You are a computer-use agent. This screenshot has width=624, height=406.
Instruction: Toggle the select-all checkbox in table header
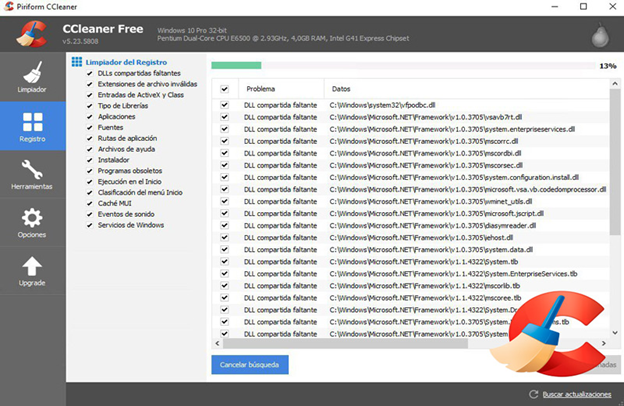coord(224,88)
